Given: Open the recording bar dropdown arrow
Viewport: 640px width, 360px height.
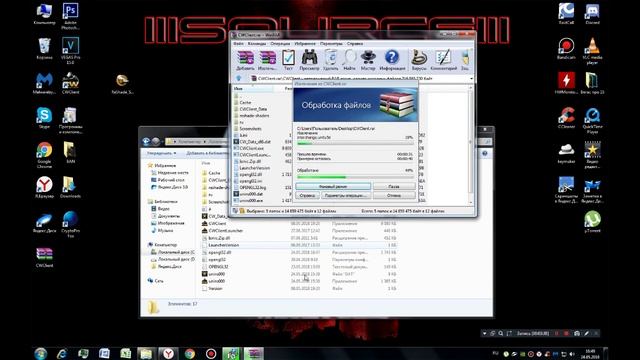Looking at the screenshot, I should pyautogui.click(x=484, y=333).
